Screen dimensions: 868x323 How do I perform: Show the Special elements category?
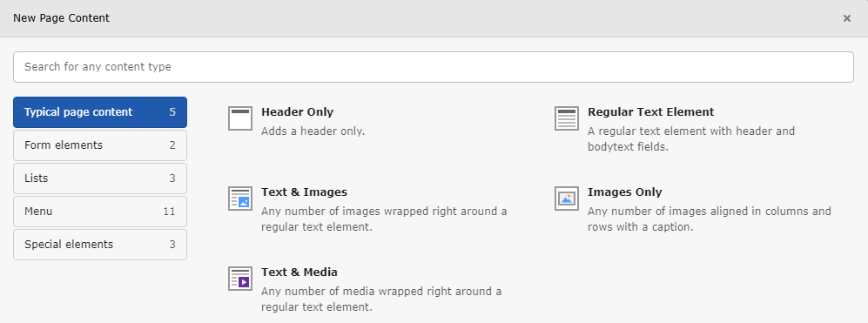click(x=100, y=245)
